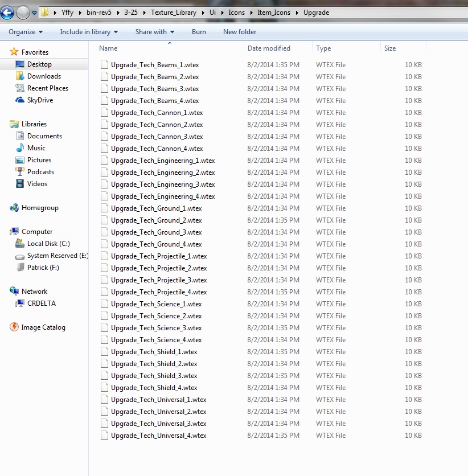Click the Burn toolbar button
Screen dimensions: 468x476
199,32
